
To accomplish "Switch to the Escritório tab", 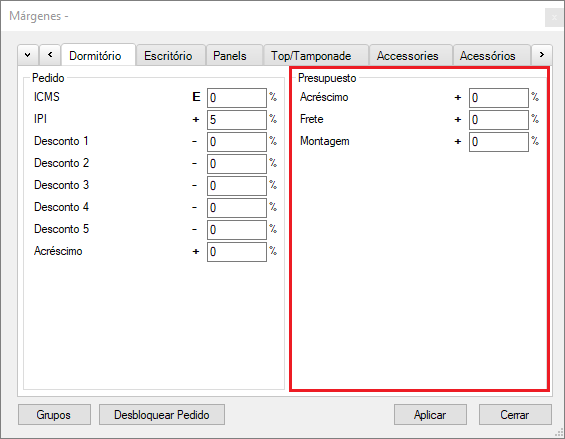I will 168,56.
